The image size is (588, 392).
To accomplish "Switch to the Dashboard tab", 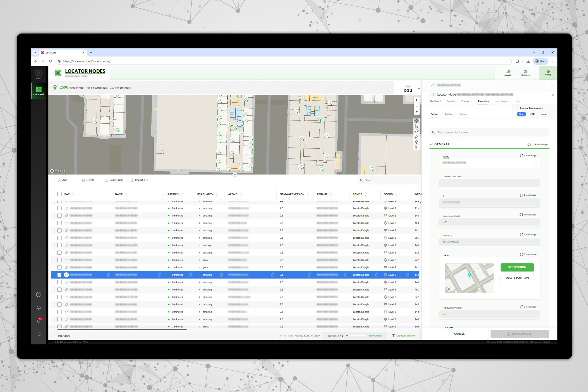I will (435, 101).
